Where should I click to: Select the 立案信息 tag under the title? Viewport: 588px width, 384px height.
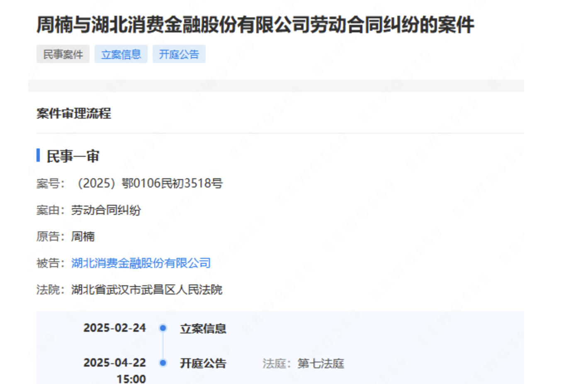[x=121, y=54]
